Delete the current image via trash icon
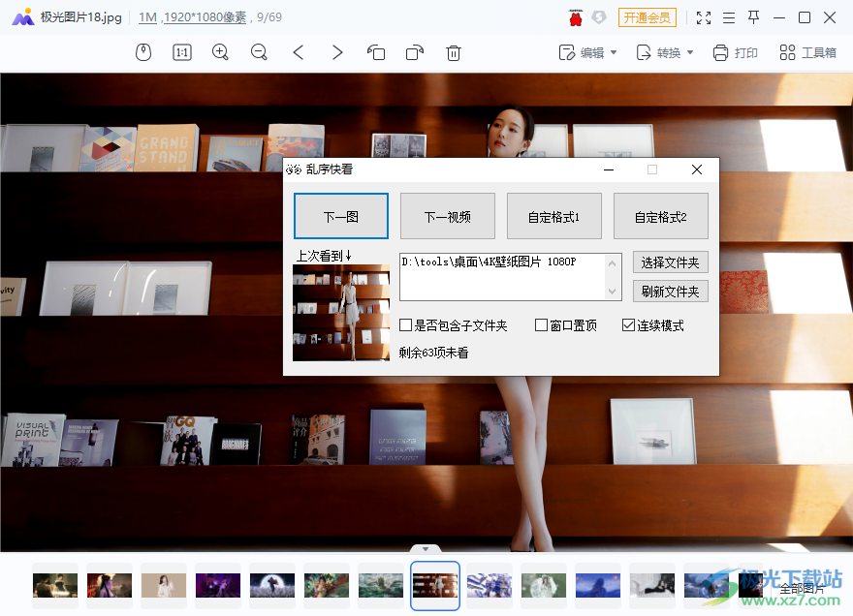 pyautogui.click(x=453, y=52)
